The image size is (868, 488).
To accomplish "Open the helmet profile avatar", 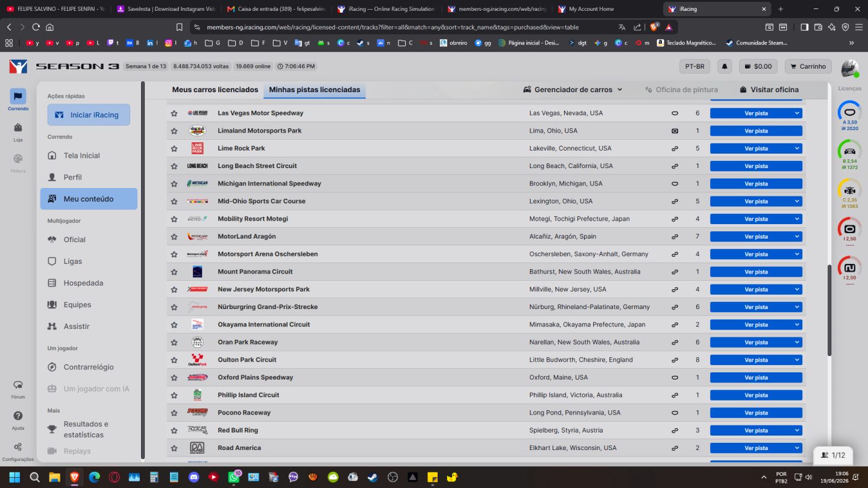I will pos(850,68).
